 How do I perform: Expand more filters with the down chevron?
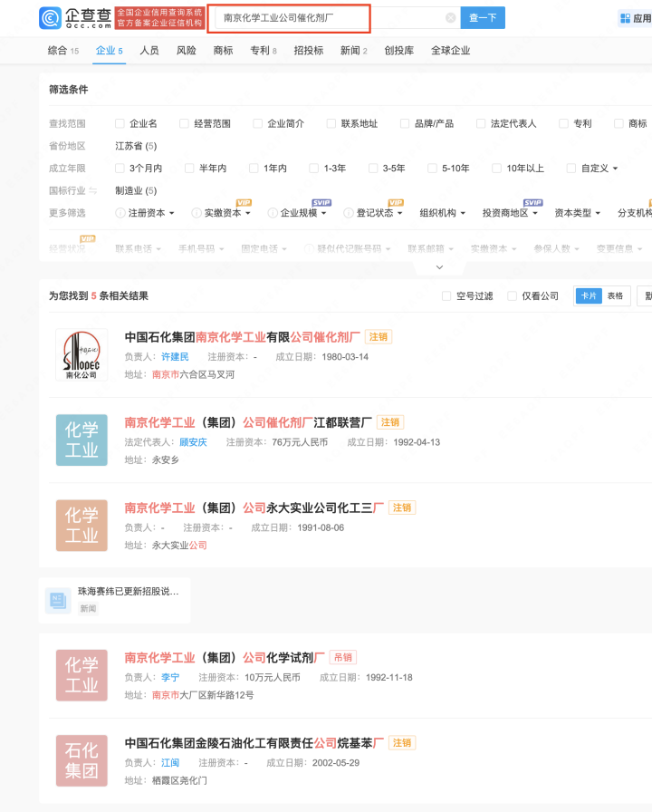click(439, 267)
